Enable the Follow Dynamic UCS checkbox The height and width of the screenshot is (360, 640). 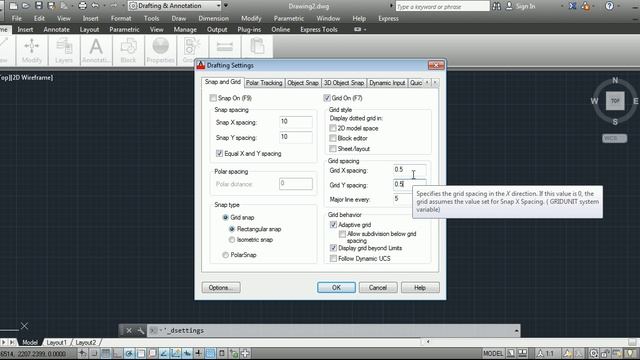pos(333,258)
